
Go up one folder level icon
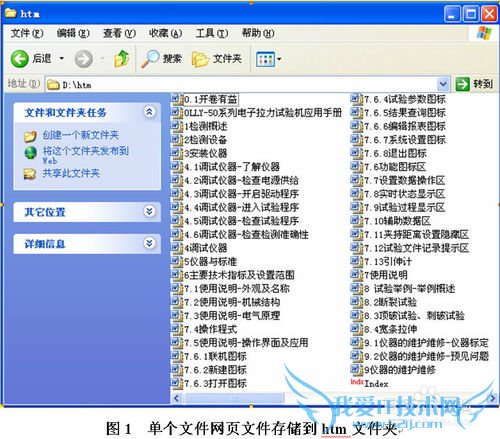(x=122, y=59)
